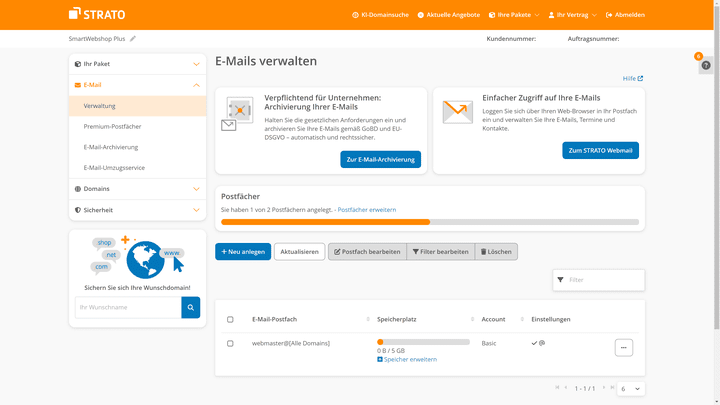
Task: Open the three-dot options menu for webmaster
Action: coord(624,348)
